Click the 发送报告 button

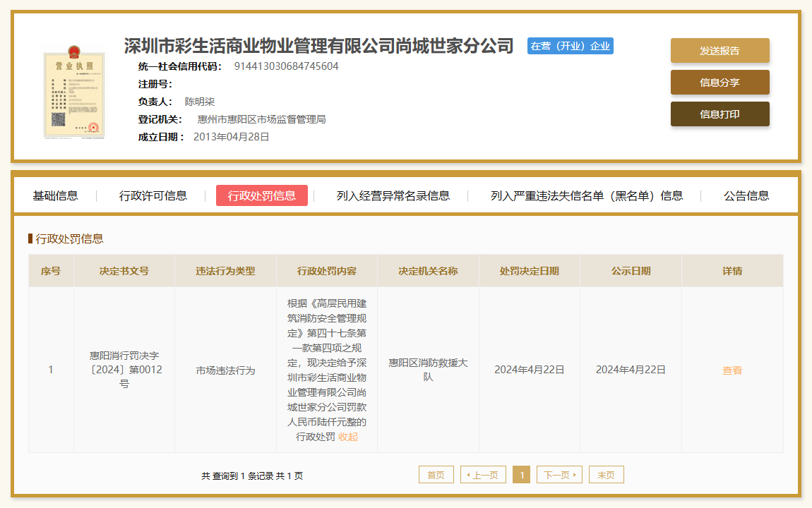coord(720,51)
